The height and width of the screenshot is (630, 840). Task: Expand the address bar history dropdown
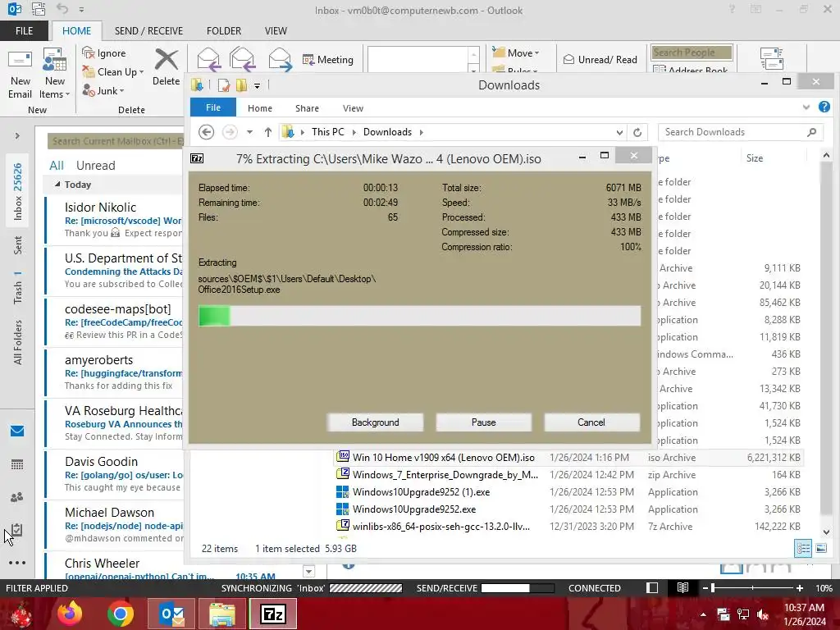click(619, 132)
